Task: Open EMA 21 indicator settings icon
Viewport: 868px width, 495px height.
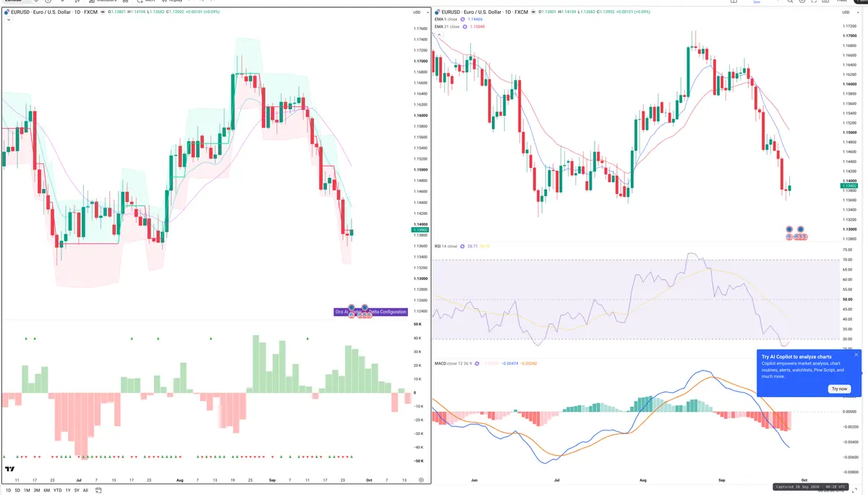Action: point(465,27)
